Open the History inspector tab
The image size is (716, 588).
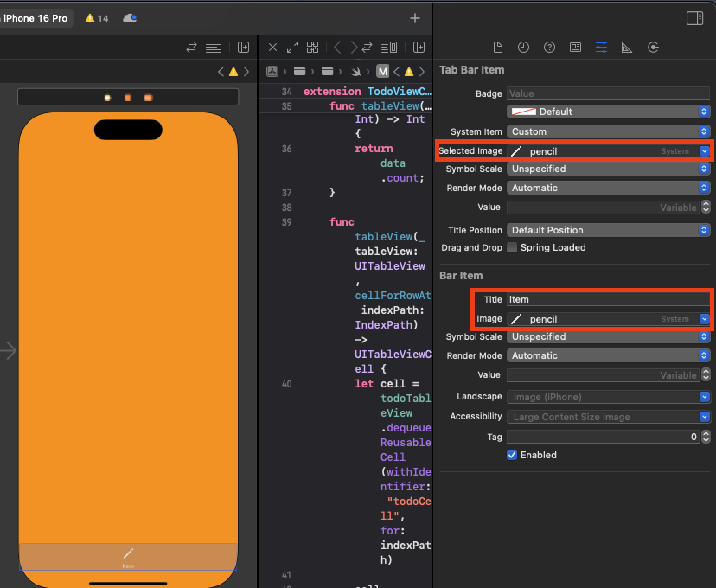[x=523, y=47]
